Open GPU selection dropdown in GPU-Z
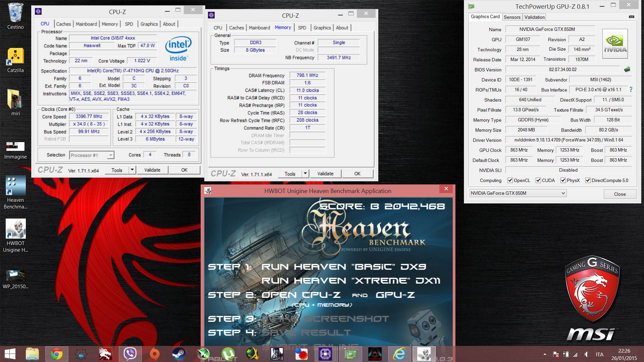Viewport: 644px width, 362px height. click(x=518, y=193)
